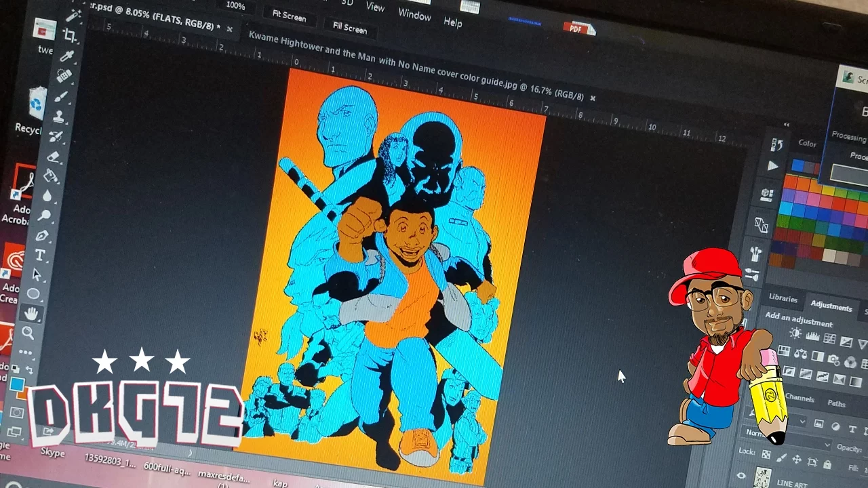Open the History panel icon
This screenshot has width=868, height=488.
tap(777, 144)
